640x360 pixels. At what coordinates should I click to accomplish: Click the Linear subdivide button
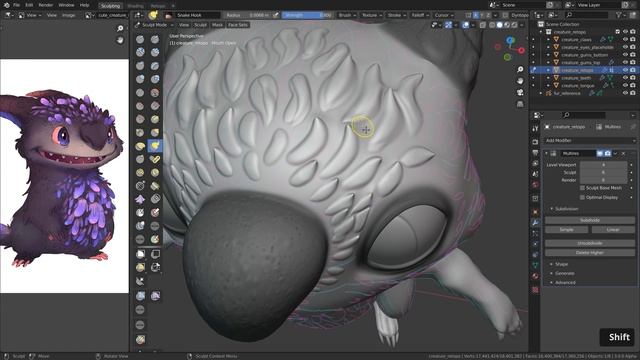(x=613, y=229)
